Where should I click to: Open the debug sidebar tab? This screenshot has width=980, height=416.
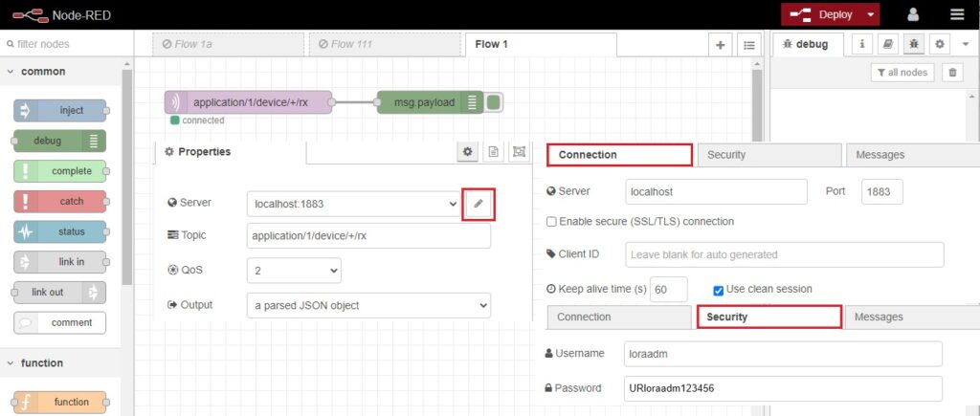[808, 44]
